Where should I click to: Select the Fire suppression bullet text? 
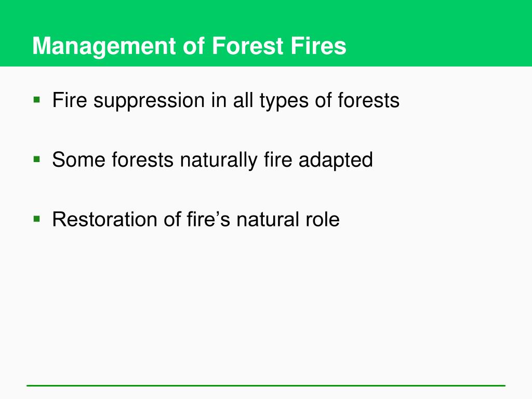(x=226, y=101)
